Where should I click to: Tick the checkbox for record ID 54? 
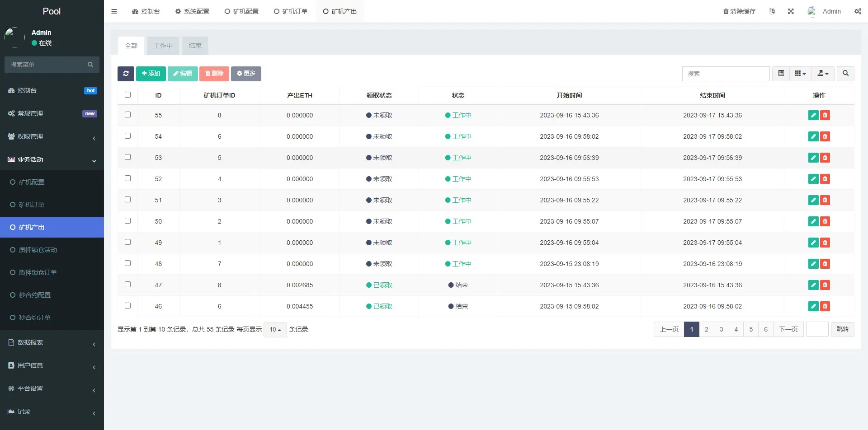tap(127, 136)
